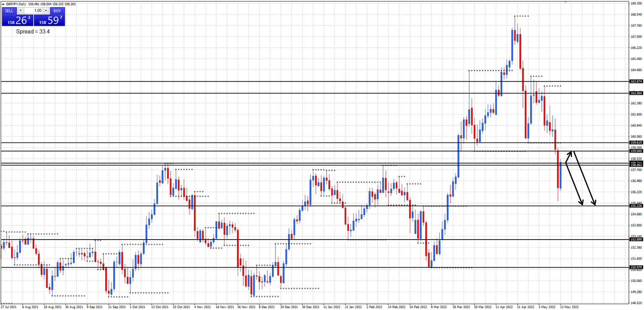The width and height of the screenshot is (644, 310).
Task: Open the lot size decrease arrow
Action: point(20,11)
